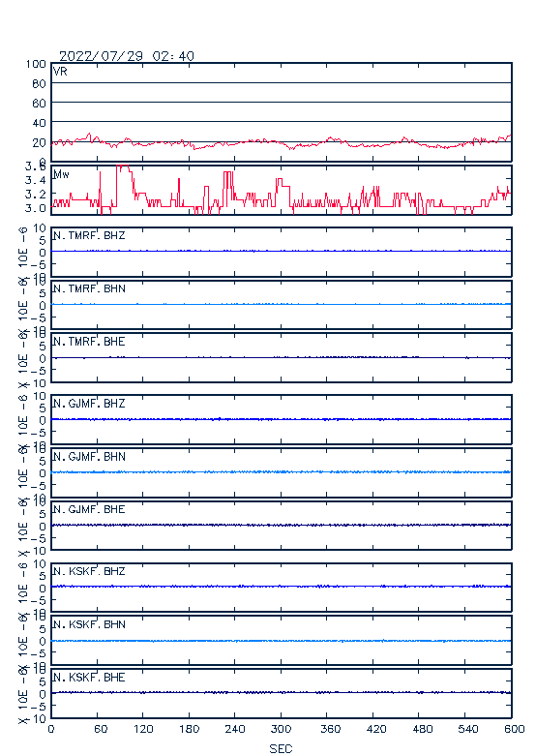This screenshot has width=536, height=756.
Task: Click the 240 tick on SEC axis
Action: (x=235, y=729)
